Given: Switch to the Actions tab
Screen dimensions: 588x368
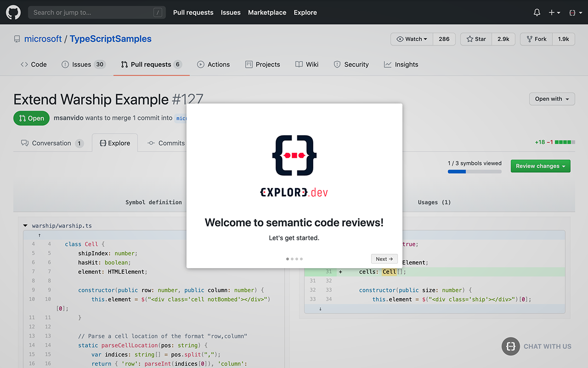Looking at the screenshot, I should tap(213, 64).
